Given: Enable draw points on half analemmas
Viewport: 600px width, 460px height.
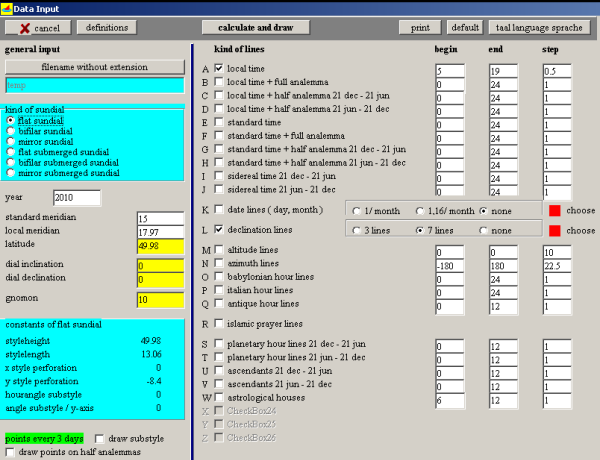Looking at the screenshot, I should coord(10,452).
